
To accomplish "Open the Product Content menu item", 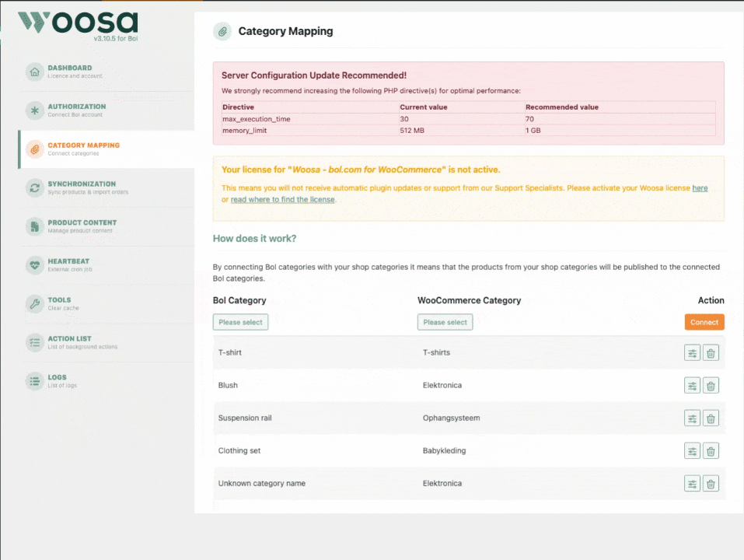I will coord(107,226).
